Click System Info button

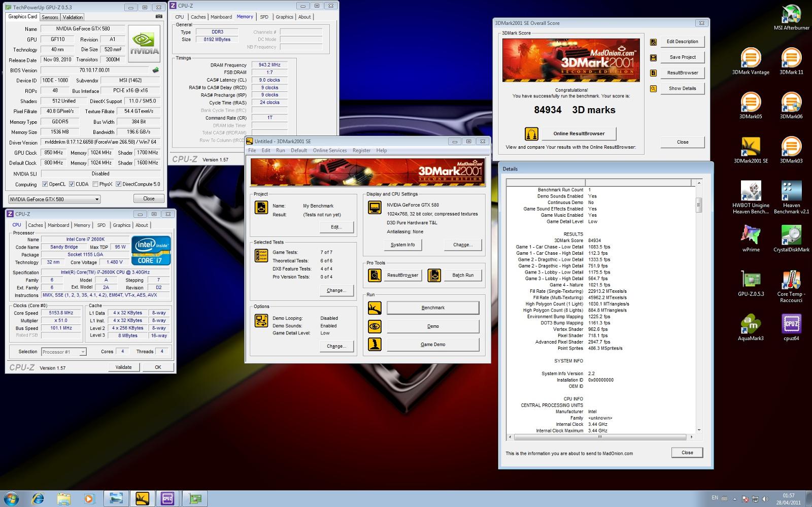(x=402, y=245)
